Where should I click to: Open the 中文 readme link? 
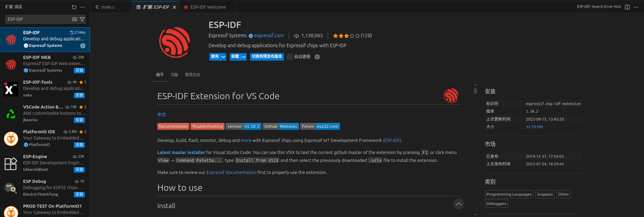162,115
